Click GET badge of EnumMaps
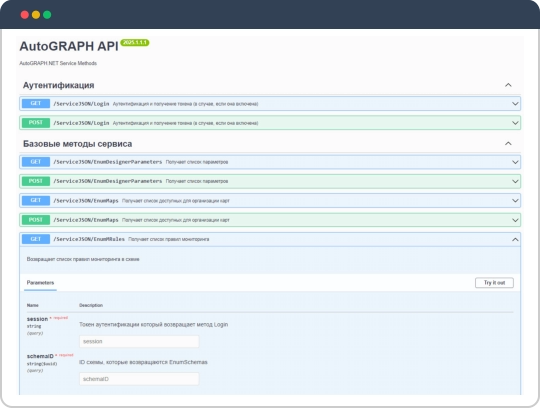Viewport: 540px width, 408px height. pos(36,200)
